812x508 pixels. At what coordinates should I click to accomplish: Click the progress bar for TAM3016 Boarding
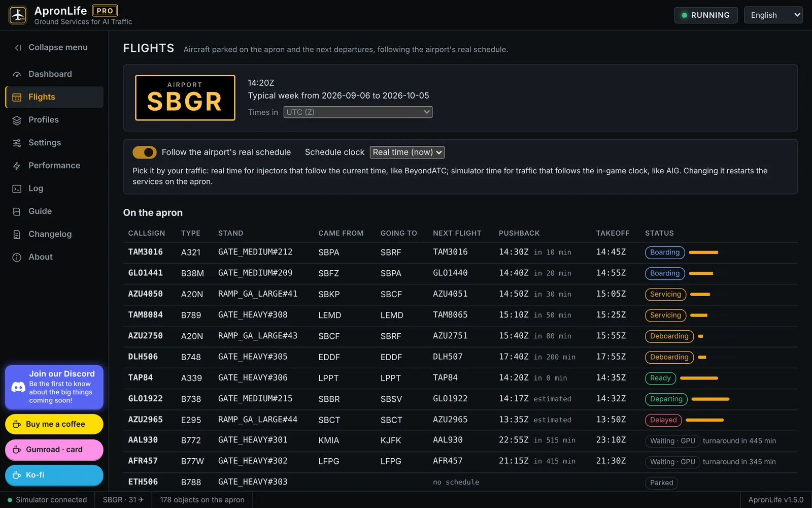coord(703,252)
